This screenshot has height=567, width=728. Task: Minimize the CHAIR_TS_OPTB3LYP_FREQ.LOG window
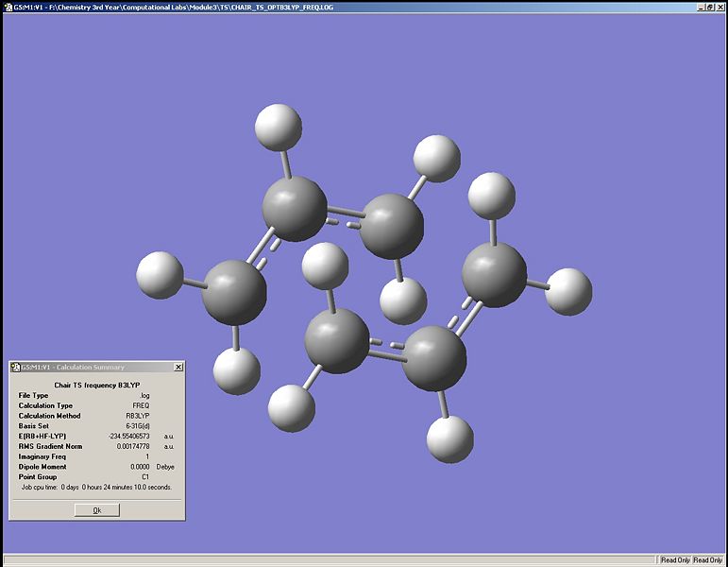click(x=701, y=7)
